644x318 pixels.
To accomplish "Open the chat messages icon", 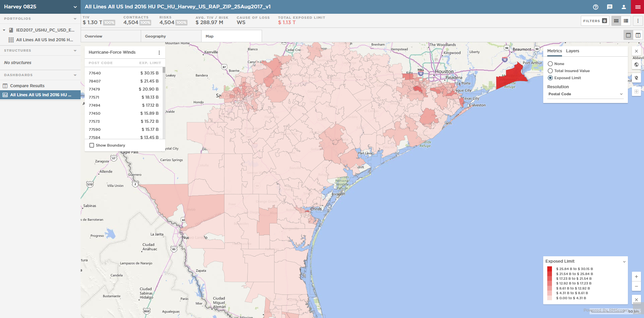I will pos(610,7).
